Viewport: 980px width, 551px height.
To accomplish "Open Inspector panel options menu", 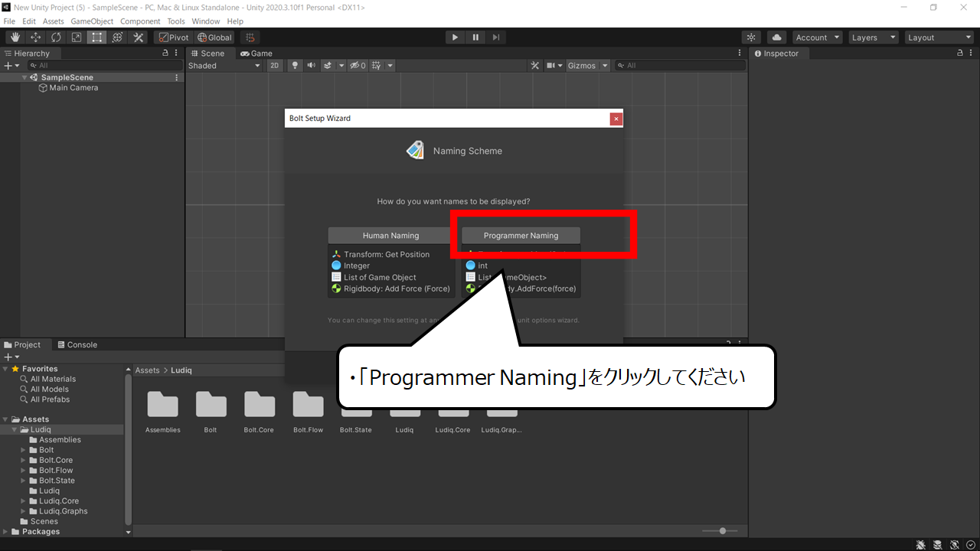I will [972, 54].
